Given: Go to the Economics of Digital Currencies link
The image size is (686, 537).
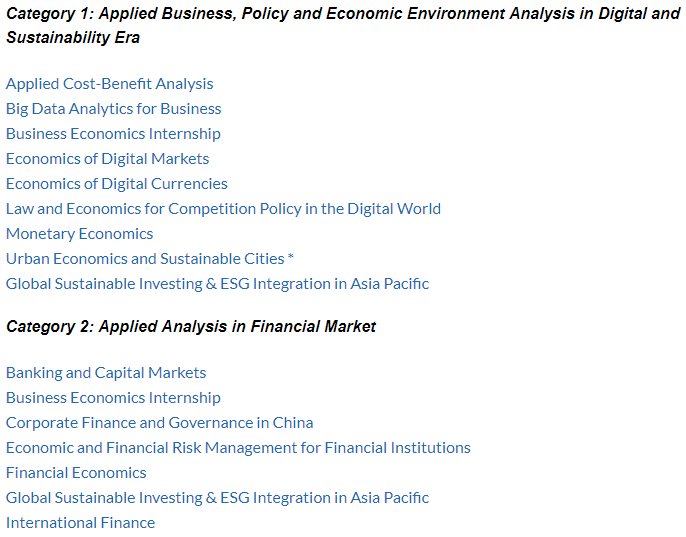Looking at the screenshot, I should 116,183.
